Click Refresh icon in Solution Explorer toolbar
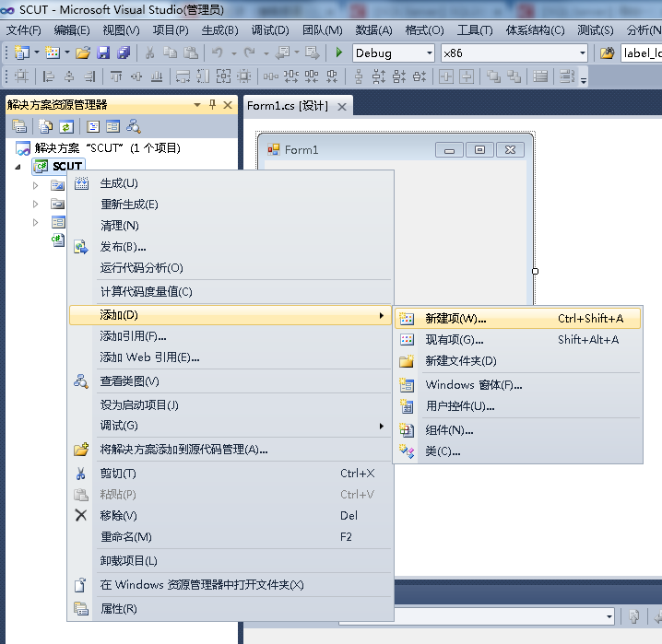 pyautogui.click(x=66, y=126)
